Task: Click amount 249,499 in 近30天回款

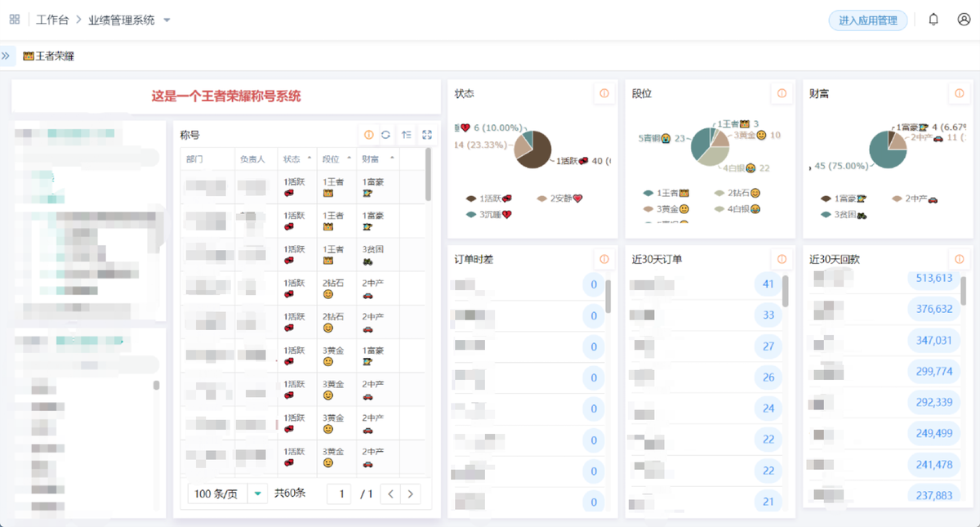Action: pos(934,433)
